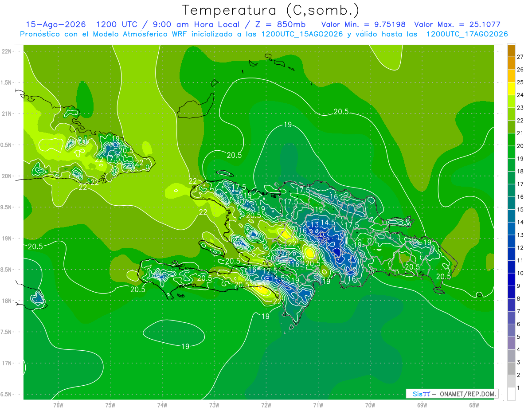Click the valid-until time "1200UTC_17AGO2026"
The image size is (532, 411).
pyautogui.click(x=467, y=34)
